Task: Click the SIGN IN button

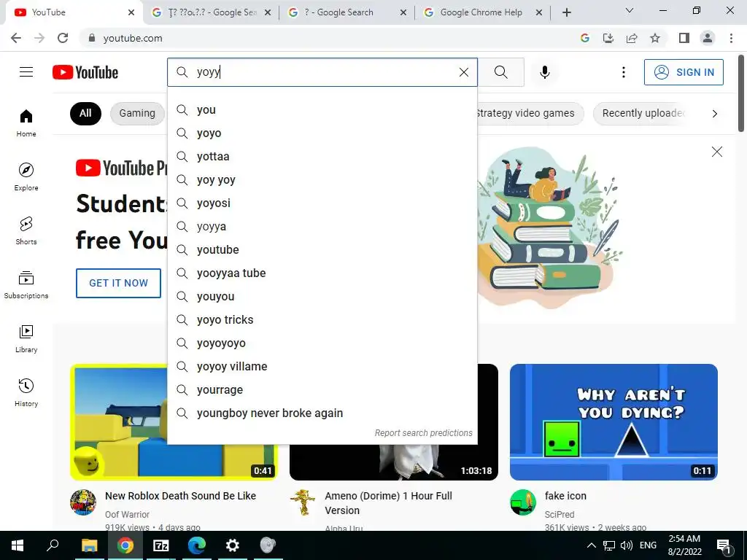Action: point(684,72)
